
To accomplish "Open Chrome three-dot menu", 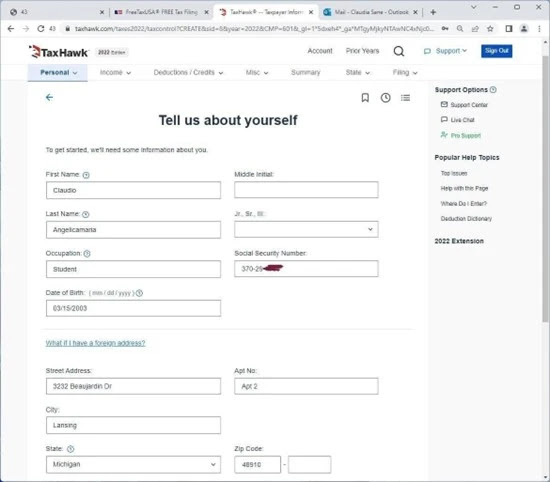I will click(539, 29).
